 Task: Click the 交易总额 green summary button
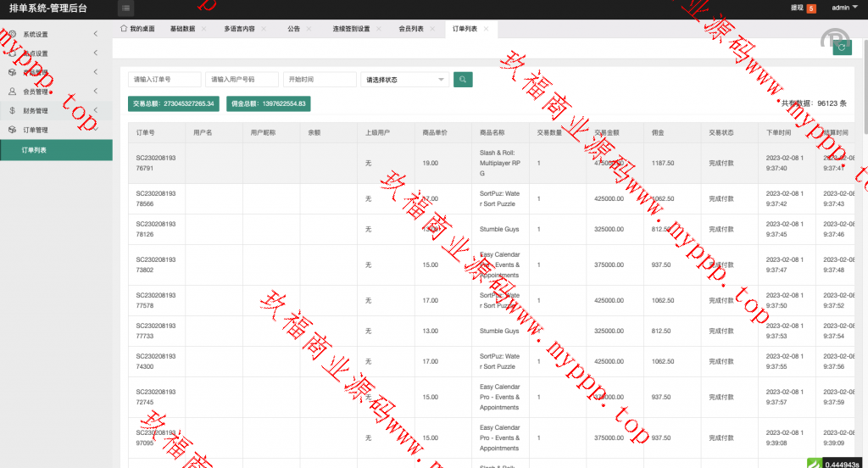(173, 103)
